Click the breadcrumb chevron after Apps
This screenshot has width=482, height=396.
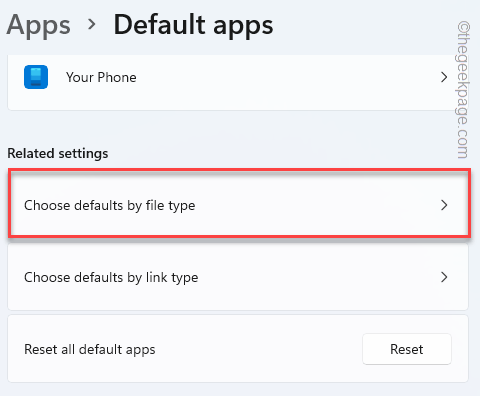click(91, 24)
